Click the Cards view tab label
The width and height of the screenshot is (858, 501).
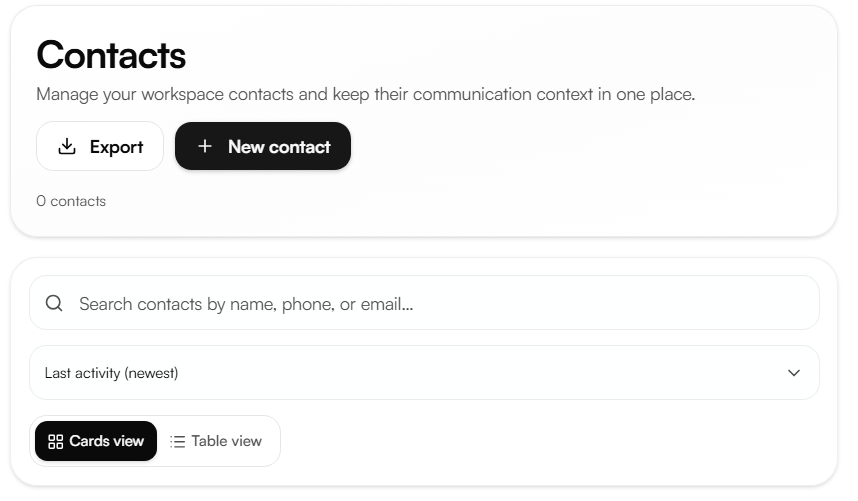click(107, 441)
